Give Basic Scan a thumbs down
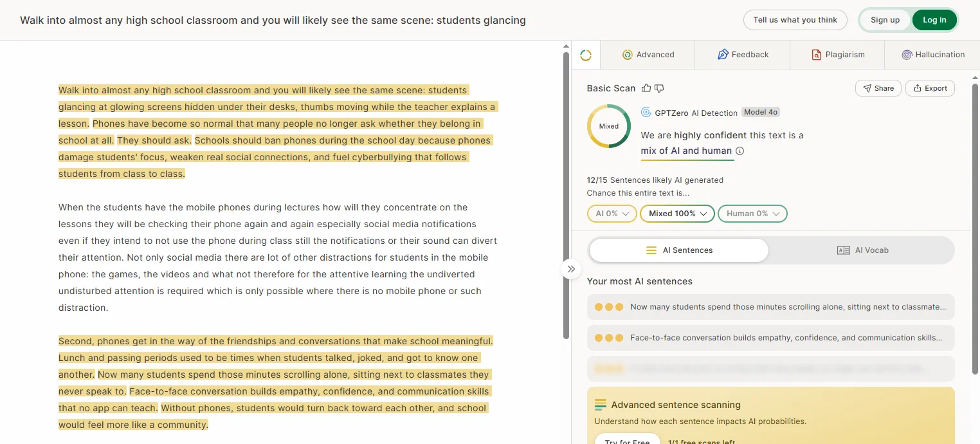Screen dimensions: 980x444 click(x=658, y=88)
